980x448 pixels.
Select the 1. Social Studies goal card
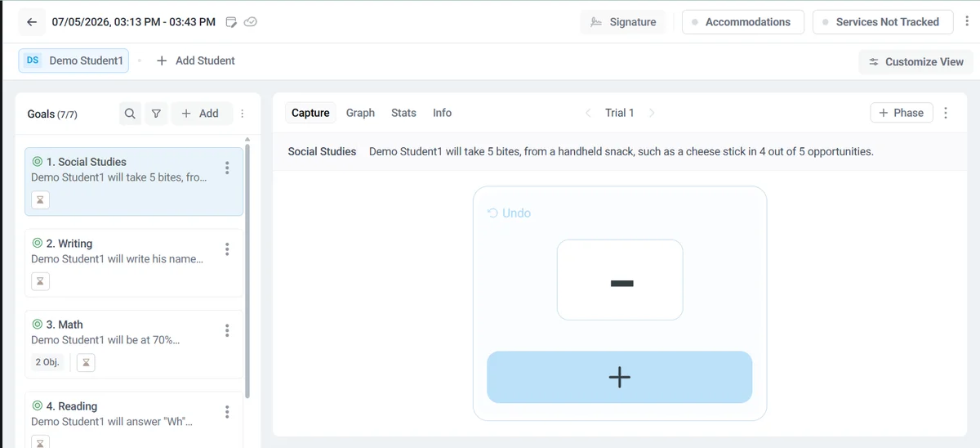point(134,181)
